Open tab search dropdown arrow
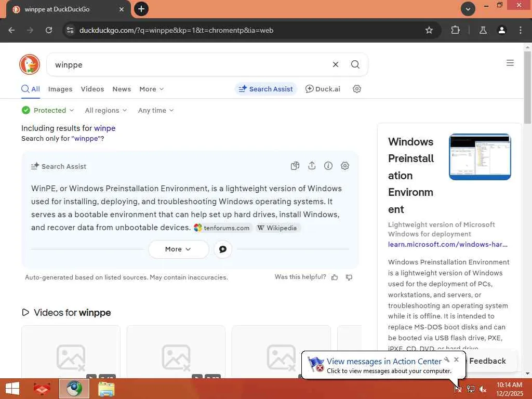 [x=468, y=9]
